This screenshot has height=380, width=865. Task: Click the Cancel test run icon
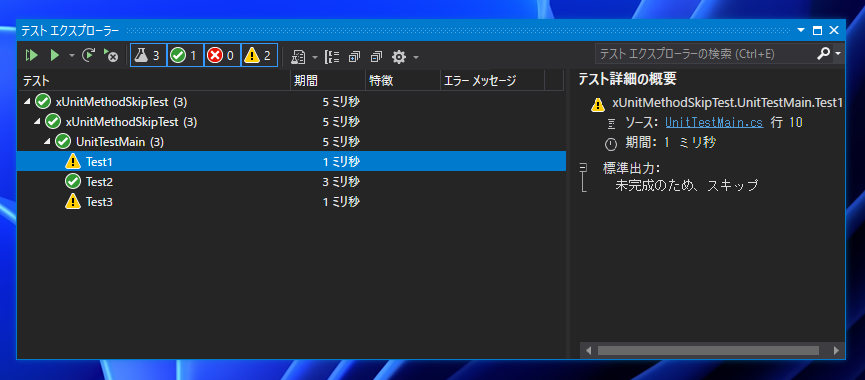click(111, 55)
